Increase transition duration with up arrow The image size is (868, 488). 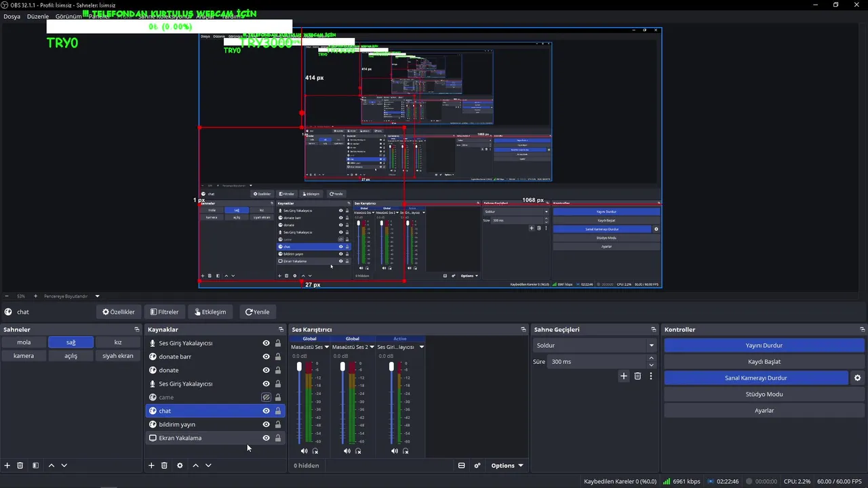pos(652,359)
